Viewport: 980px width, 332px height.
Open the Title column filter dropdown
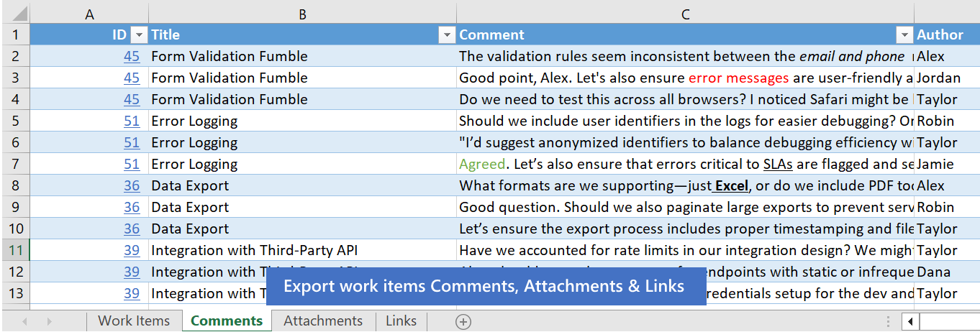(x=447, y=34)
